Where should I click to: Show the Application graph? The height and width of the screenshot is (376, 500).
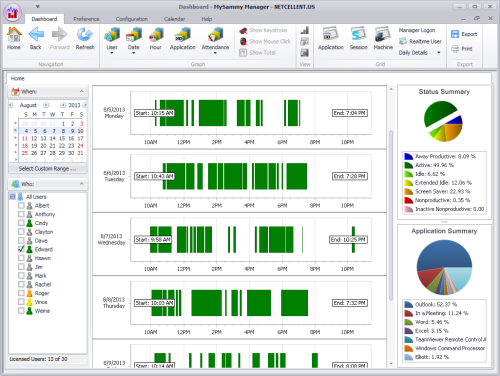point(182,35)
